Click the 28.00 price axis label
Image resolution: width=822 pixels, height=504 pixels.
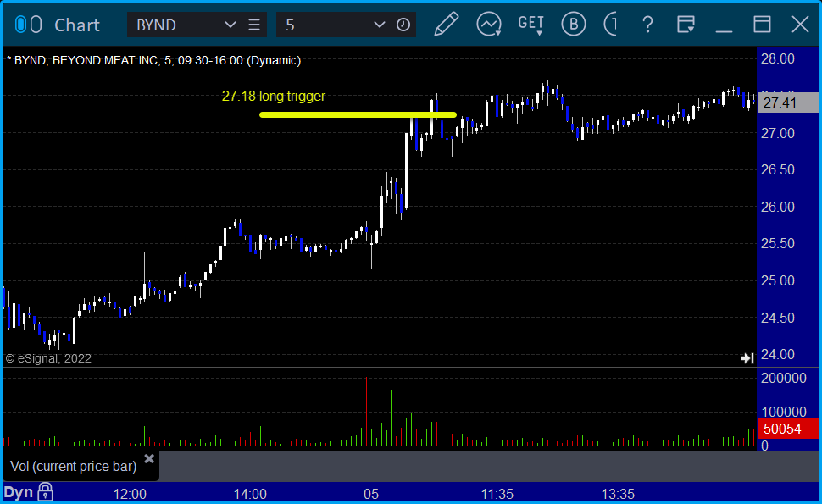click(x=778, y=58)
